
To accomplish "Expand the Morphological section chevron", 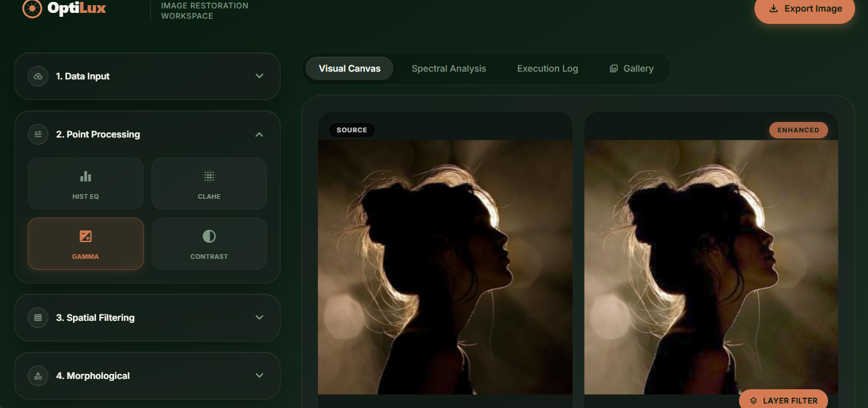I will (259, 376).
